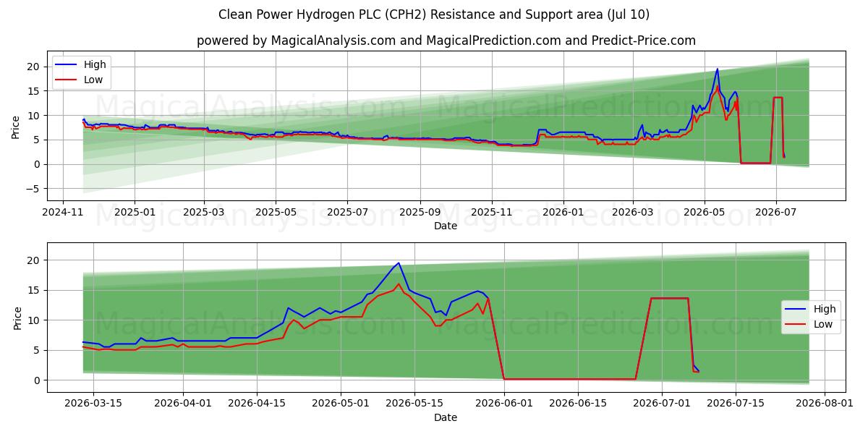Screen dimensions: 868x434
Task: Click the May 2026 price peak in the top chart
Action: (x=717, y=69)
